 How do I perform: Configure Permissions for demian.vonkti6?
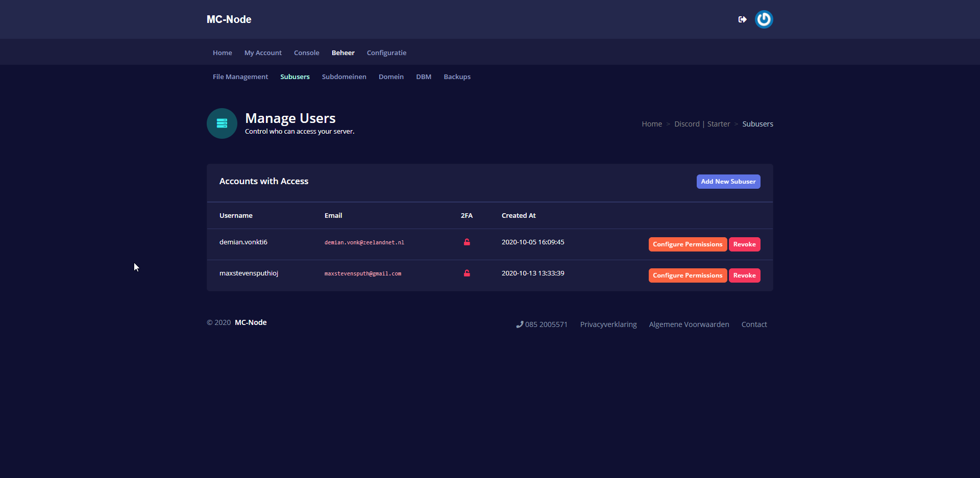[x=687, y=244]
